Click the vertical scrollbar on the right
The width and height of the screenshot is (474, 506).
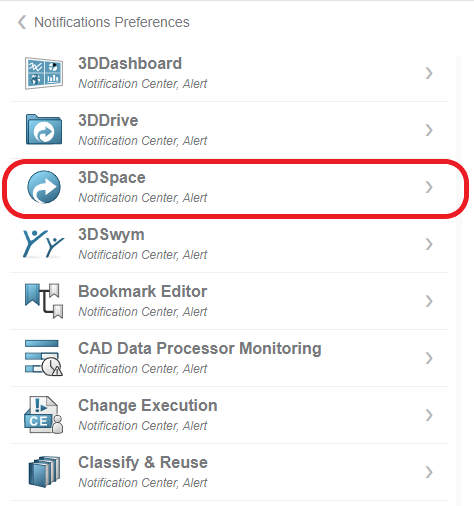click(459, 280)
